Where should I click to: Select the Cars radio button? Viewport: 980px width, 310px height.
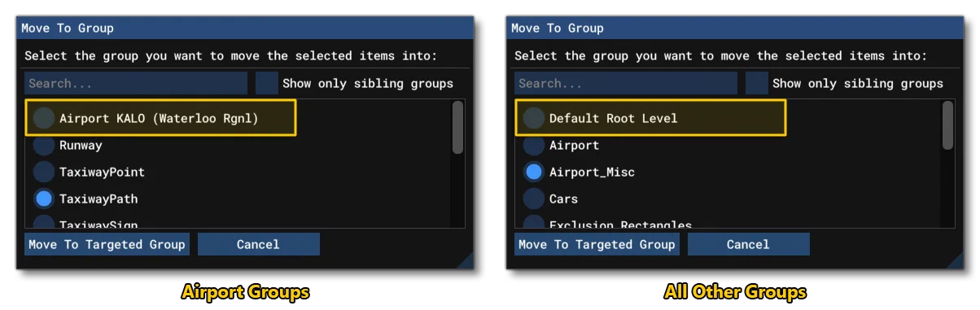tap(534, 199)
